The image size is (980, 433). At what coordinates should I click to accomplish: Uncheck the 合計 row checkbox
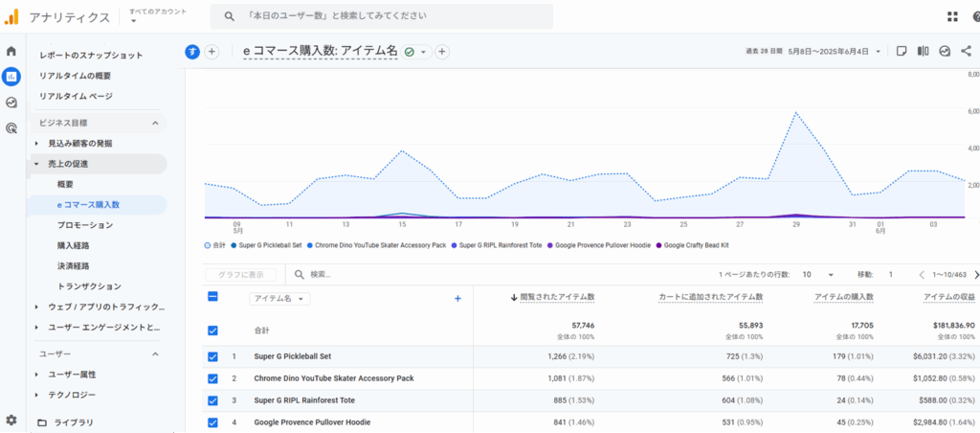[212, 330]
